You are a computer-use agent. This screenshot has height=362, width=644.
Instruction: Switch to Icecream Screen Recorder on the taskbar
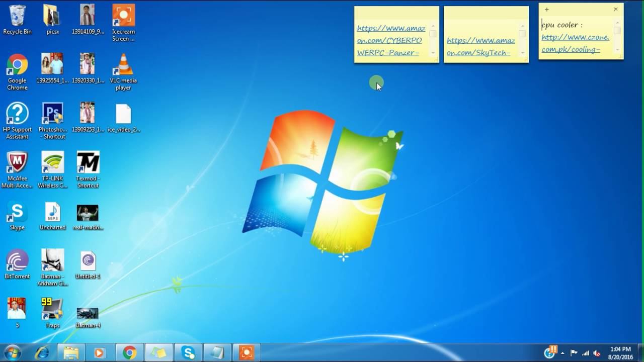coord(247,353)
